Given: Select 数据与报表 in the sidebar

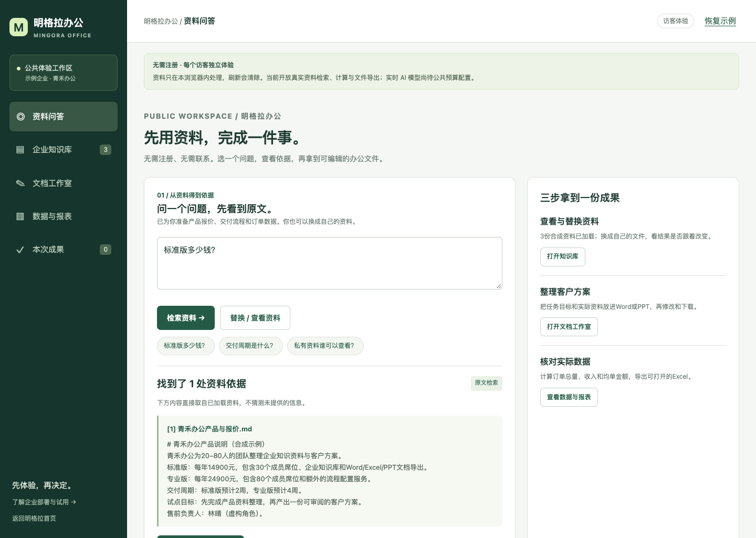Looking at the screenshot, I should (x=64, y=216).
